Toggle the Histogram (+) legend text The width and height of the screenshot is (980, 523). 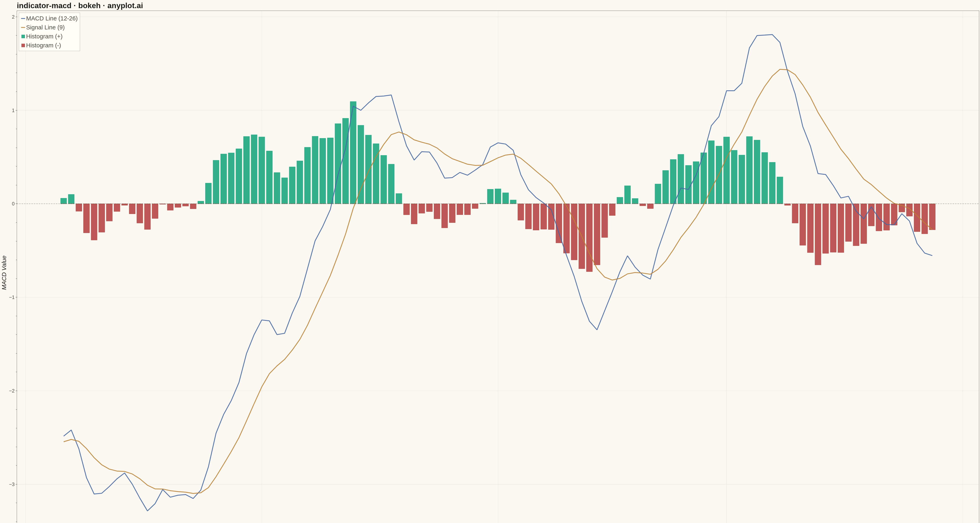coord(44,37)
